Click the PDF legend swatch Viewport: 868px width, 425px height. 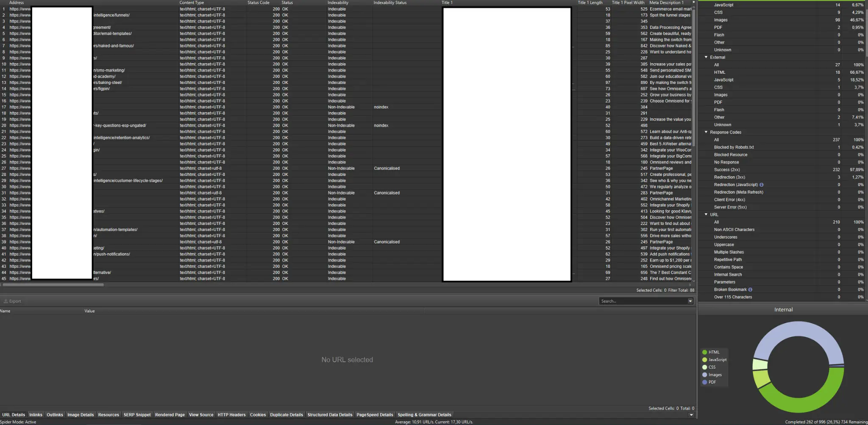[704, 382]
